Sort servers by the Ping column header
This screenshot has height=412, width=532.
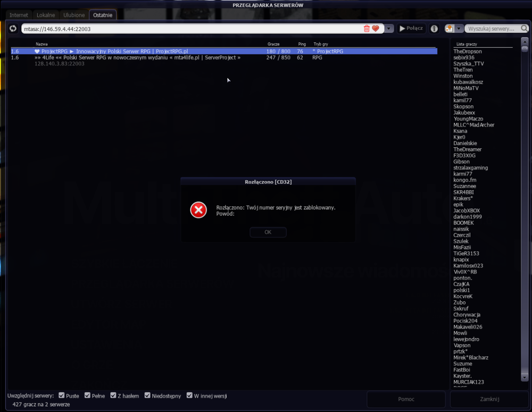click(302, 44)
